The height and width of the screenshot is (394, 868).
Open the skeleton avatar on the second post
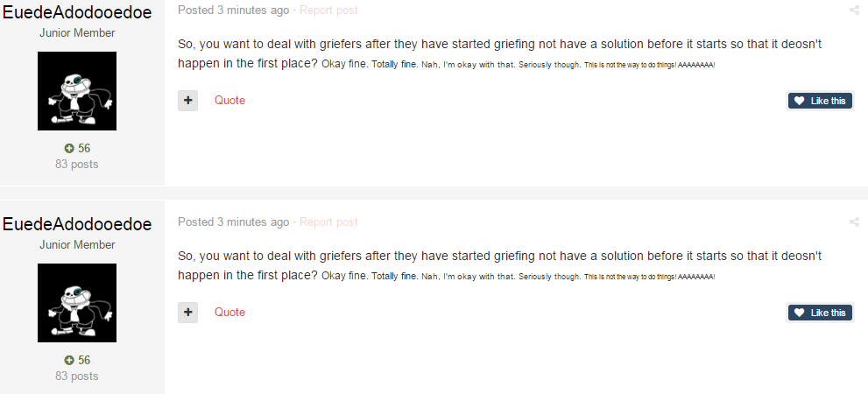tap(77, 303)
